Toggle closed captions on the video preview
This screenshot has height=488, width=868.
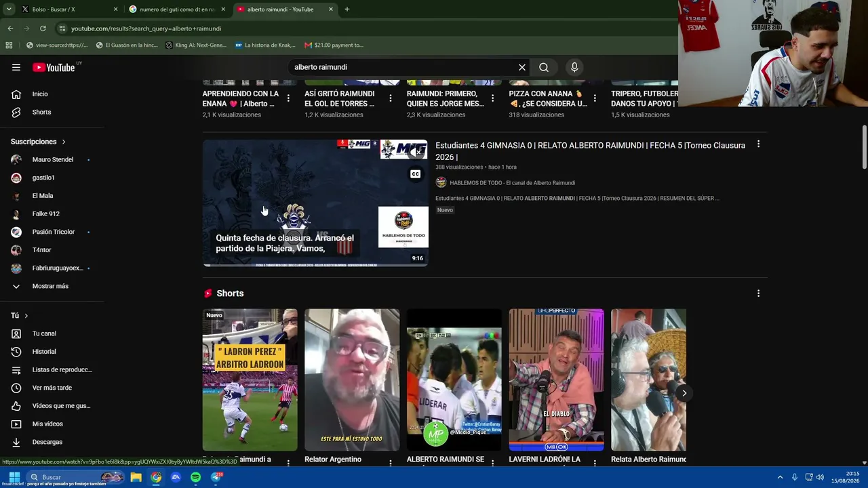pos(415,174)
